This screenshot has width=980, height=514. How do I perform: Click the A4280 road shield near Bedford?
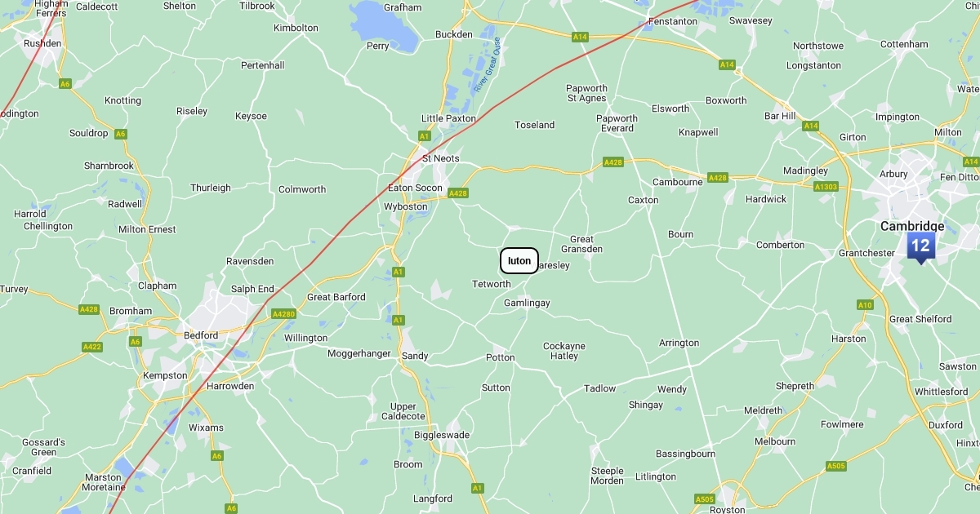point(283,314)
